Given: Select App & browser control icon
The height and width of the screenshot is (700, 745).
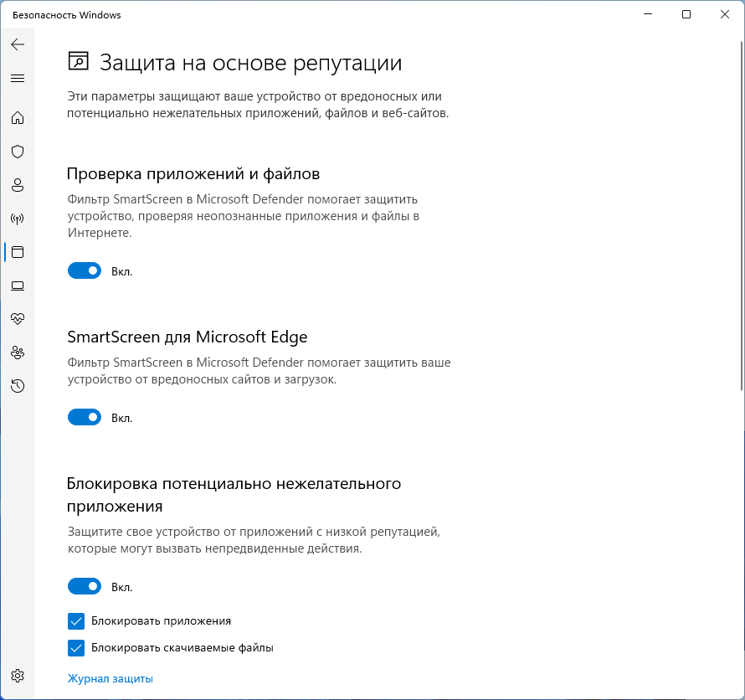Looking at the screenshot, I should 18,252.
